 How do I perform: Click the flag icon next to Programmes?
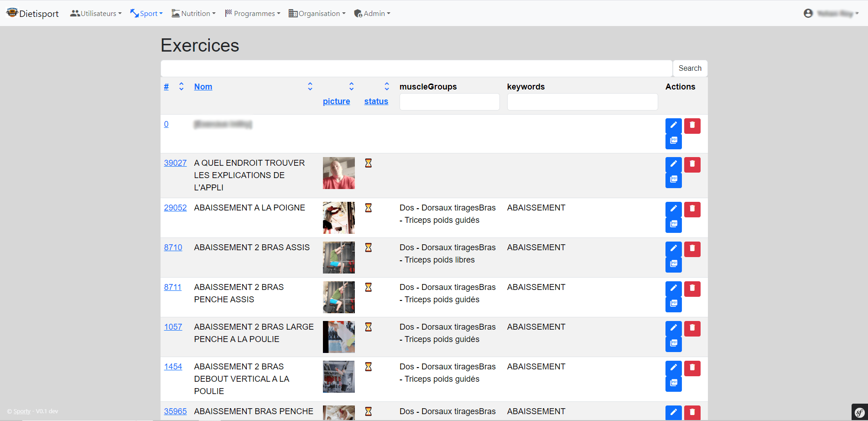[228, 13]
